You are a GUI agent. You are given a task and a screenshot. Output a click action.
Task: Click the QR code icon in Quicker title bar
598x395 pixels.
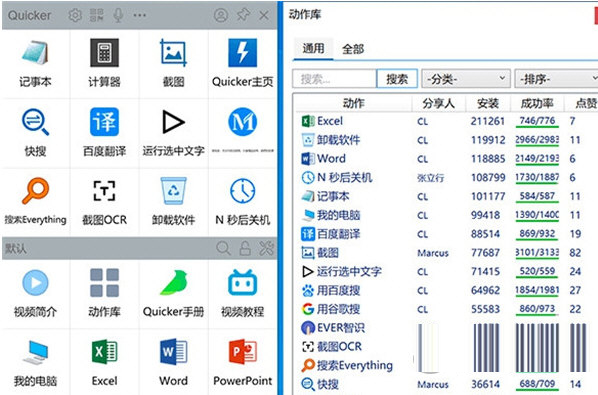96,15
